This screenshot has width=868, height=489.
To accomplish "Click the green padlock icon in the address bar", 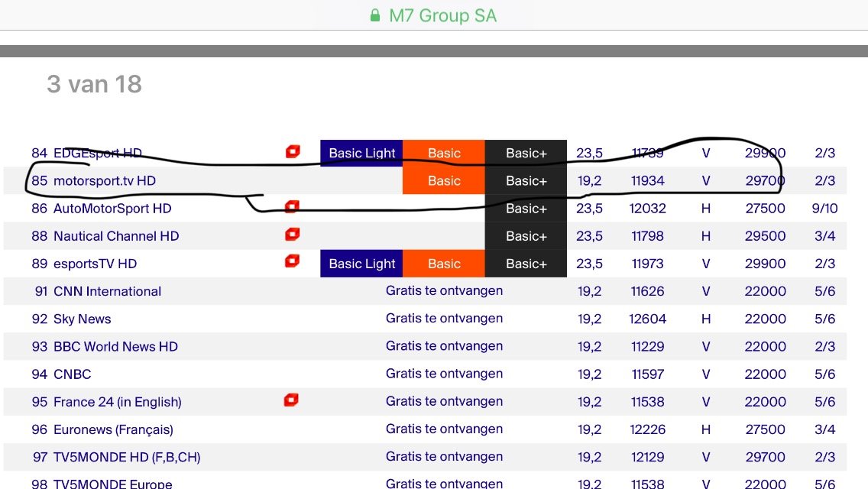I will point(374,15).
